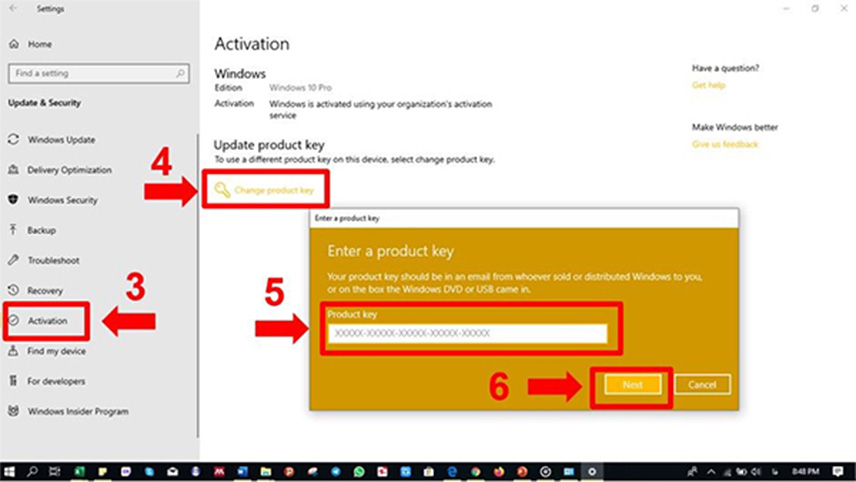This screenshot has width=856, height=482.
Task: Click the Troubleshoot wrench icon
Action: tap(14, 260)
